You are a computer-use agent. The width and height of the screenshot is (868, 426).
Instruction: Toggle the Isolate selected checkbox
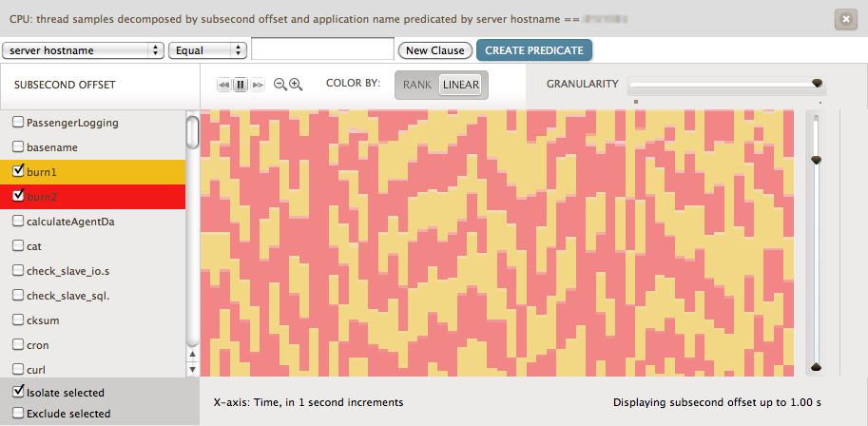(x=18, y=392)
